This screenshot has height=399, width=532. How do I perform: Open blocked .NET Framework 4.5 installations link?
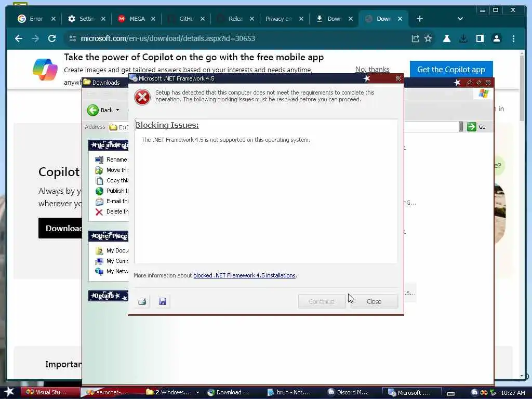tap(244, 275)
